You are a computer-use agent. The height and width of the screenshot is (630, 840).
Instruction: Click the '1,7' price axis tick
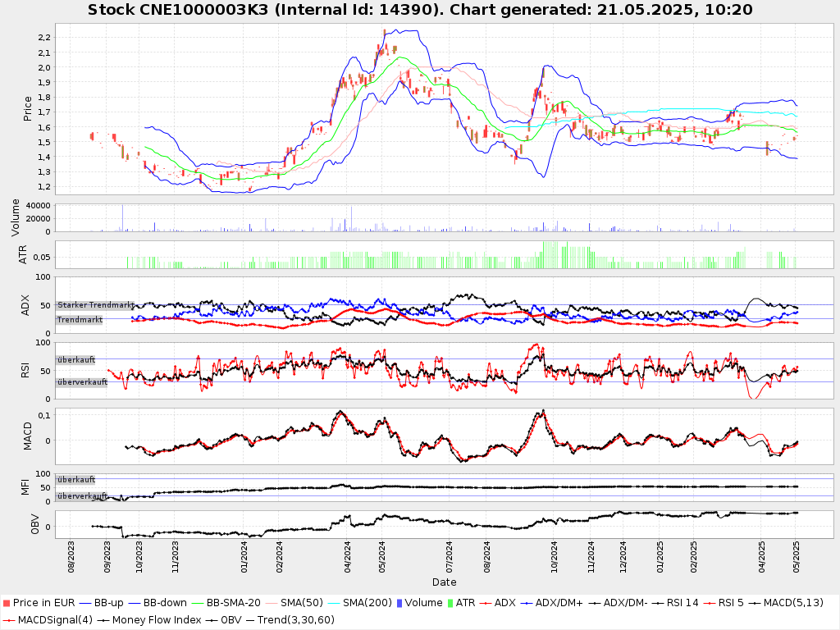44,112
